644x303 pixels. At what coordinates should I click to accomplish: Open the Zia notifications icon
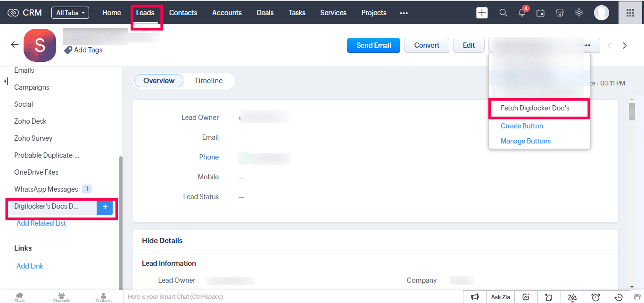tap(572, 297)
